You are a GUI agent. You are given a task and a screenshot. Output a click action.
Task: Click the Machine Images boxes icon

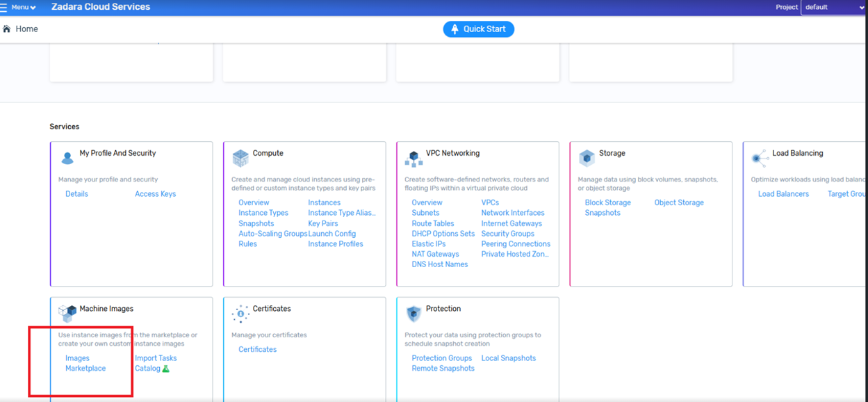(x=67, y=313)
